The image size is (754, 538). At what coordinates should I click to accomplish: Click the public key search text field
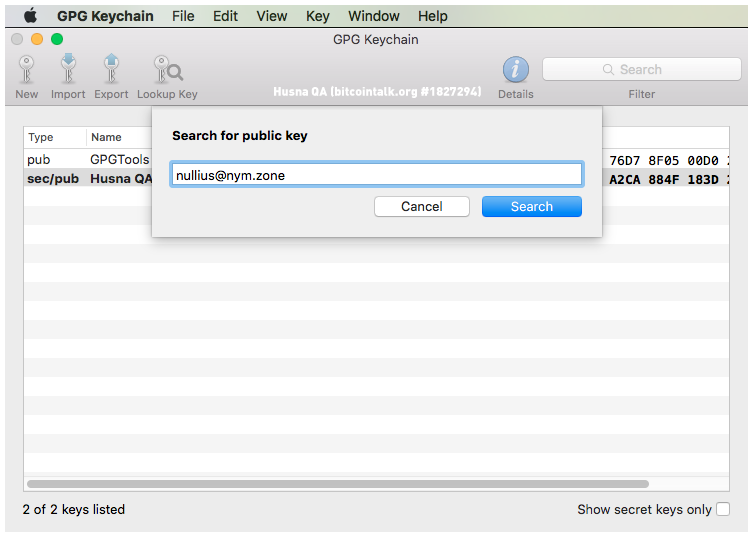pyautogui.click(x=377, y=175)
